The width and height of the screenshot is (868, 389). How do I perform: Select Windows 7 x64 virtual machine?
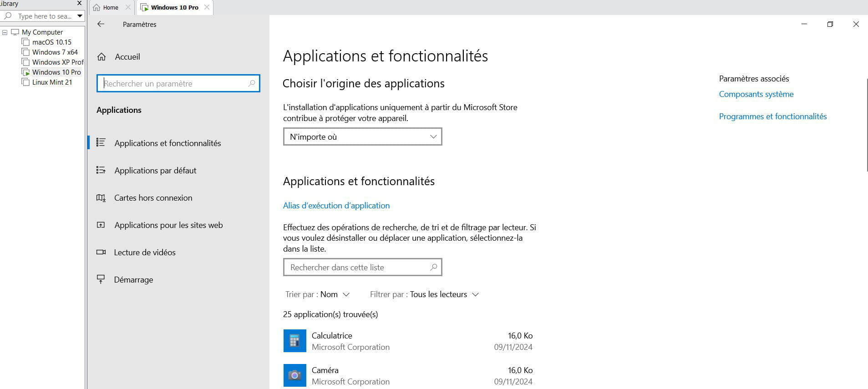click(x=55, y=52)
